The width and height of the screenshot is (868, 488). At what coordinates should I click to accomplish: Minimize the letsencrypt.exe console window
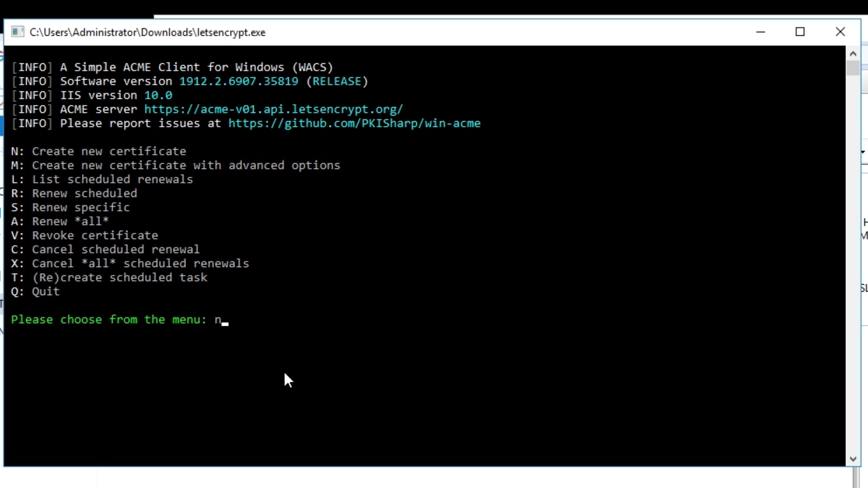(760, 32)
